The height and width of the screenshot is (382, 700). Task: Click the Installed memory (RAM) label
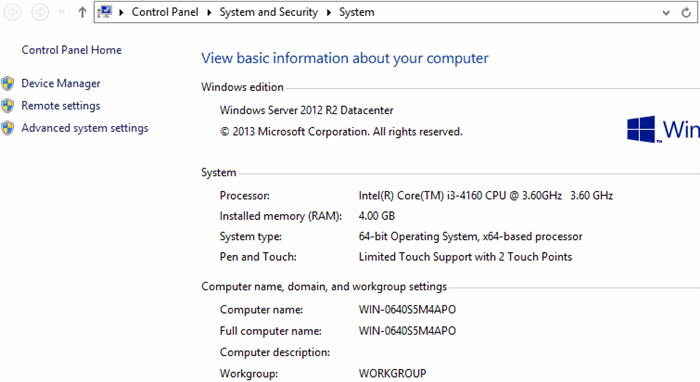(x=281, y=216)
